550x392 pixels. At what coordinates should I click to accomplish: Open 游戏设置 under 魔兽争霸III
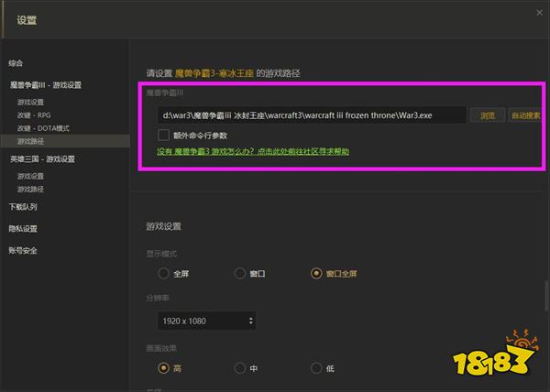30,102
